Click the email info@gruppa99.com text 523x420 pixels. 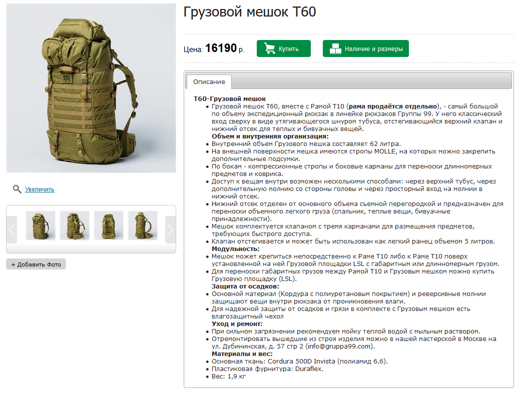point(339,346)
